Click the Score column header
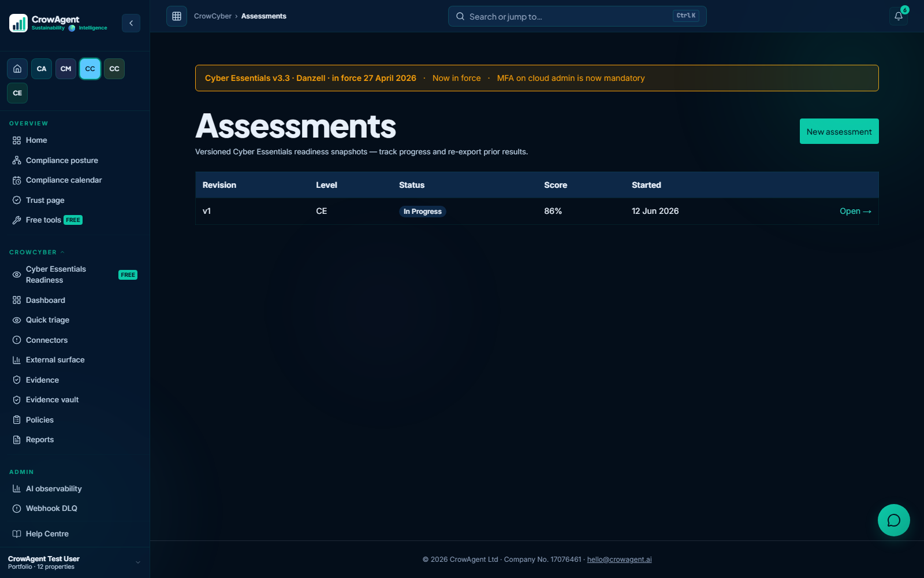Image resolution: width=924 pixels, height=578 pixels. [556, 185]
